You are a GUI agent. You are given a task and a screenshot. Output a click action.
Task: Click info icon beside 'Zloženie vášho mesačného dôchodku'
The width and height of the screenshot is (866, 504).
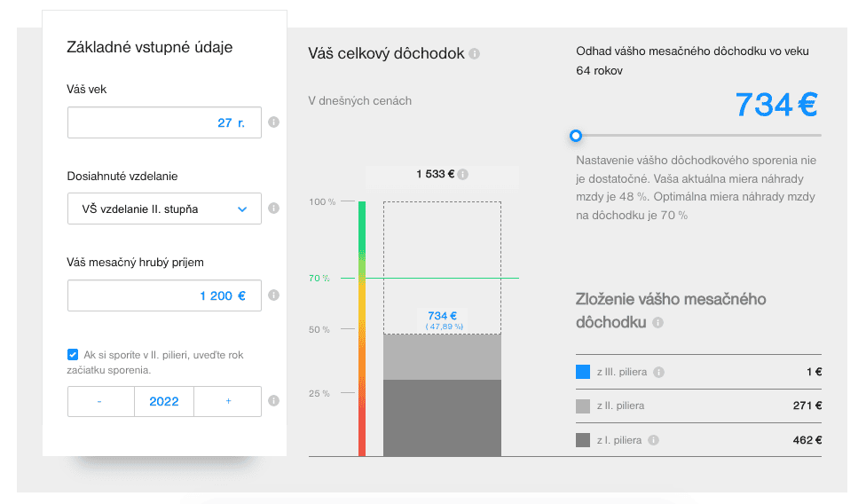coord(657,323)
